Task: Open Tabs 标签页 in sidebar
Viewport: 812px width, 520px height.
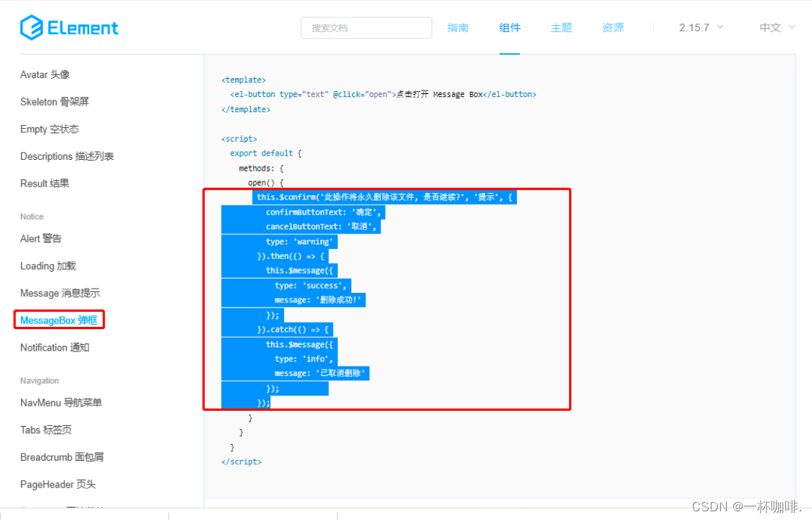Action: click(46, 430)
